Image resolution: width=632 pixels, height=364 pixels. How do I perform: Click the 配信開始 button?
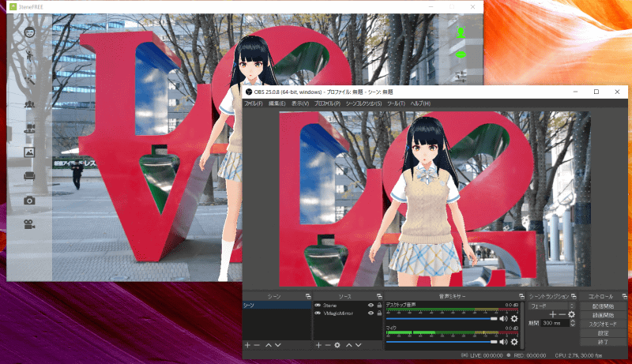point(603,306)
